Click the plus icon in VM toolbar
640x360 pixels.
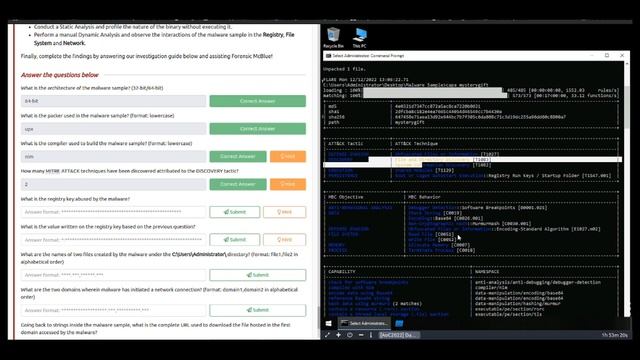338,335
